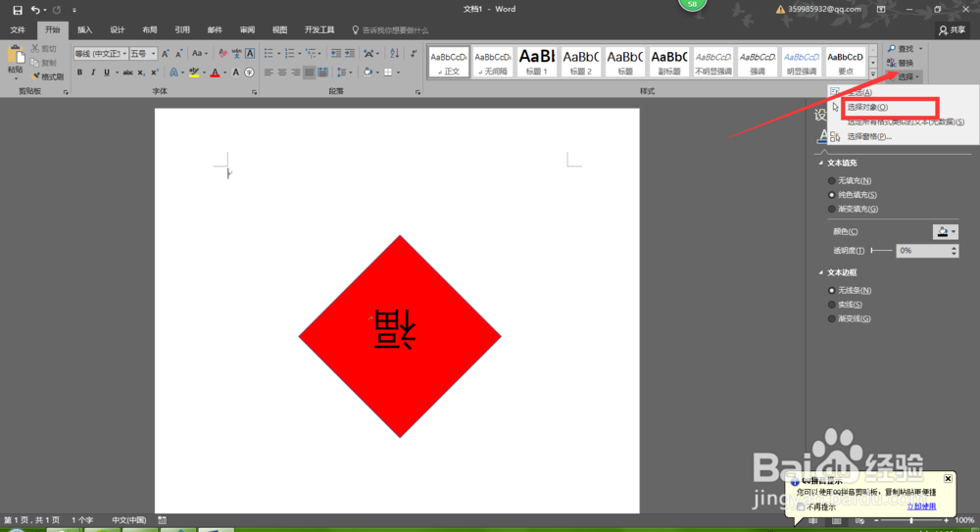Screen dimensions: 980x532
Task: Click the phonetic guide (拼音) icon
Action: 236,54
